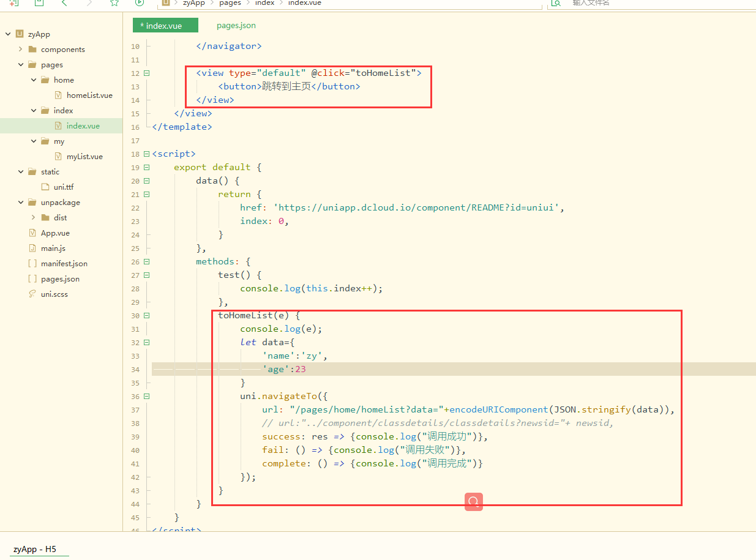756x560 pixels.
Task: Click the zyApp project root icon
Action: [20, 34]
